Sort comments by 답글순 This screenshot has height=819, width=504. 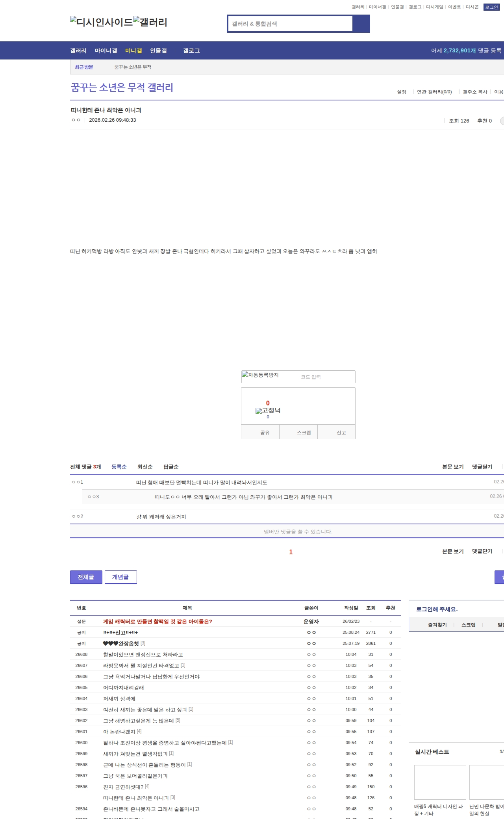coord(171,467)
